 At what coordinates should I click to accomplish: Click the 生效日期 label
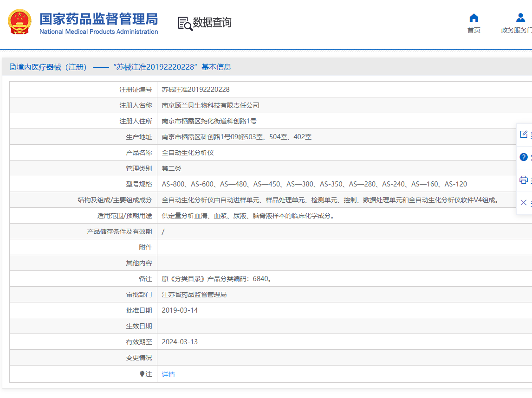coord(139,326)
